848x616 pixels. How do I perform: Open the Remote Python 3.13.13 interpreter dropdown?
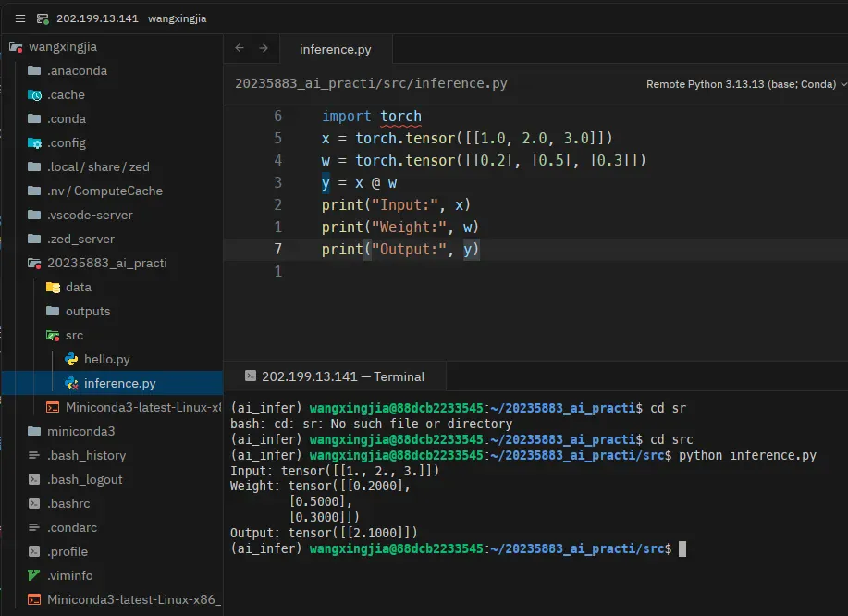pyautogui.click(x=745, y=84)
